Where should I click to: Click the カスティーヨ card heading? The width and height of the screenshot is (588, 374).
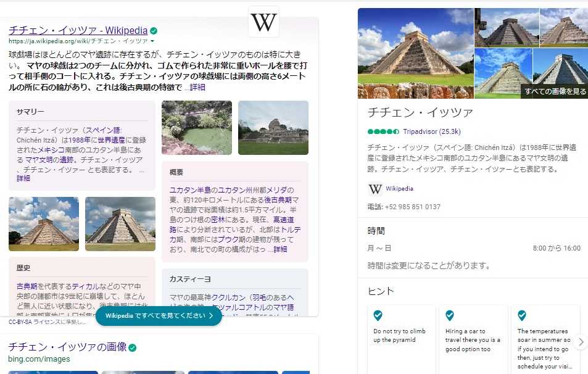pos(190,279)
